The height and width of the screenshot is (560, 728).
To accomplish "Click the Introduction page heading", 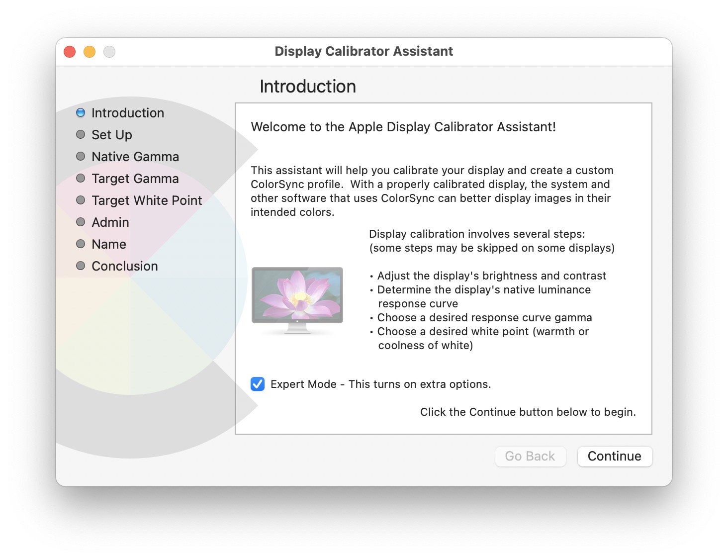I will pos(308,87).
